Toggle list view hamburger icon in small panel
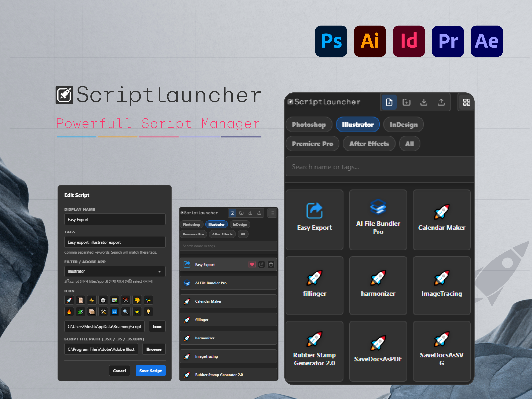This screenshot has width=532, height=399. 272,213
